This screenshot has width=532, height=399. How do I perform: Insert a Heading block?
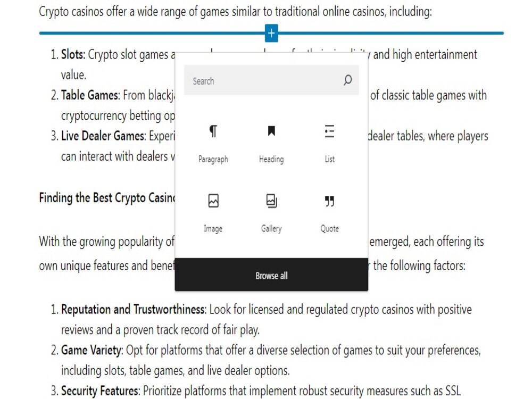(271, 144)
